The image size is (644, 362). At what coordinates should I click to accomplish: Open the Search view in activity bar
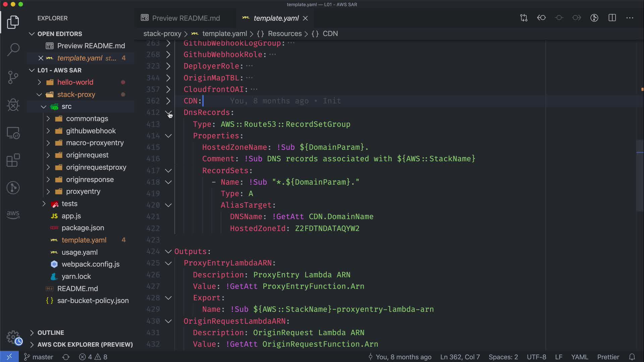pos(13,49)
